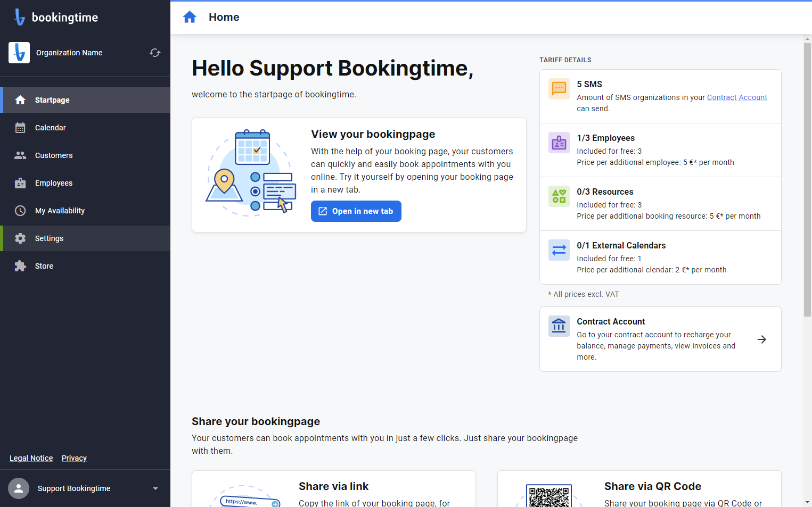Click the 0/3 Resources tariff text

pos(605,192)
